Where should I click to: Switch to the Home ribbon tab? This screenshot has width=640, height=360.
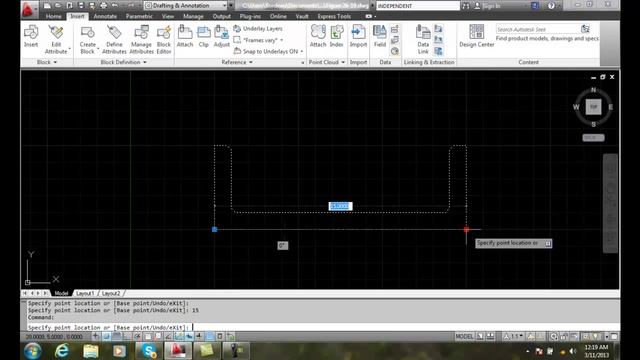(53, 16)
